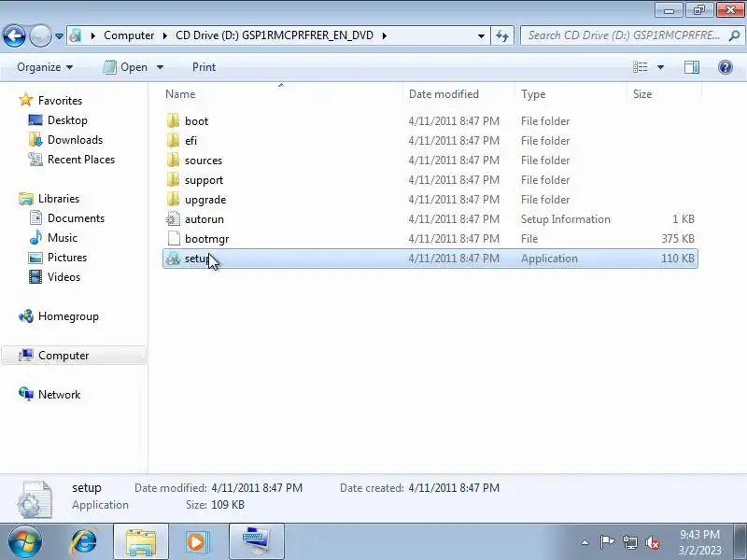This screenshot has width=747, height=560.
Task: Open the view options dropdown arrow
Action: tap(660, 67)
